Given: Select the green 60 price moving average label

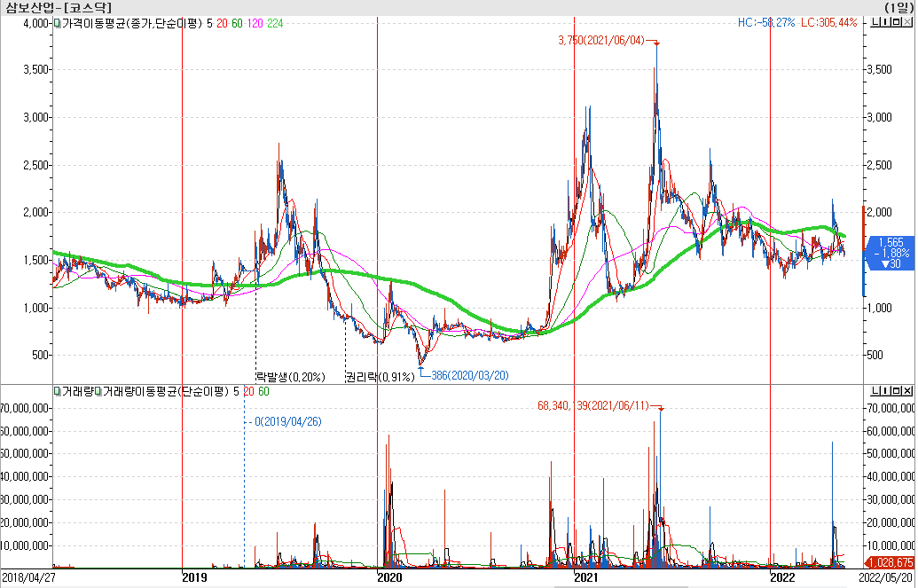Looking at the screenshot, I should [237, 23].
